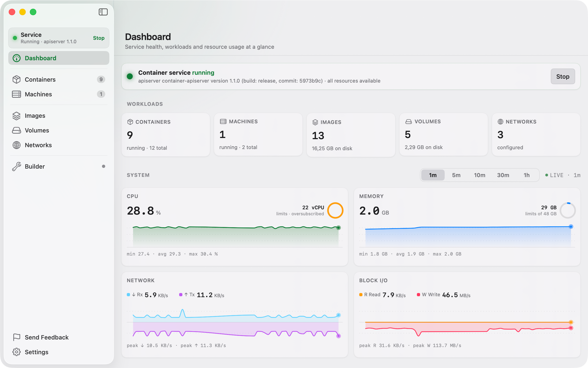Click the orange CPU limits ring gauge
The height and width of the screenshot is (368, 588).
[335, 210]
